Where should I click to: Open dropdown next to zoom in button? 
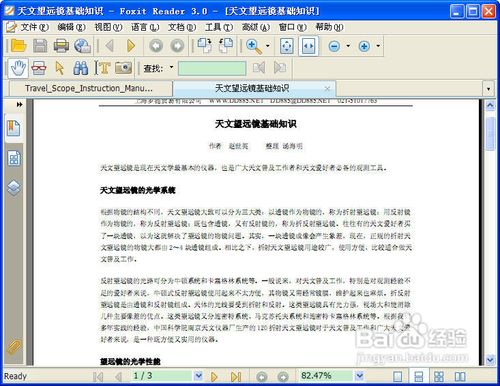pyautogui.click(x=378, y=46)
